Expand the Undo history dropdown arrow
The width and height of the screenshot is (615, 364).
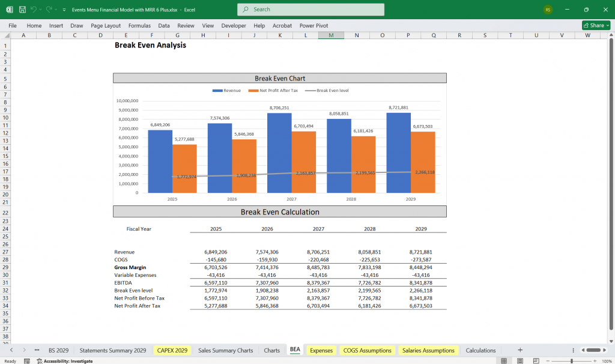(x=40, y=10)
